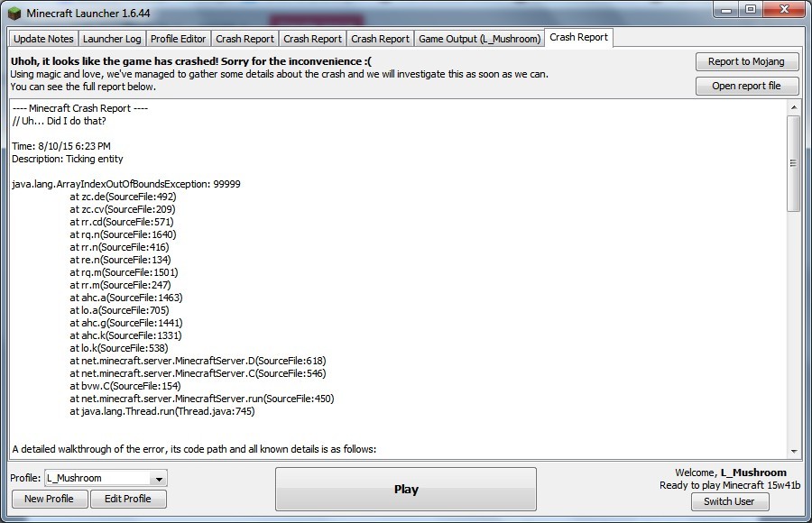
Task: Select the active rightmost Crash Report tab
Action: click(x=579, y=37)
